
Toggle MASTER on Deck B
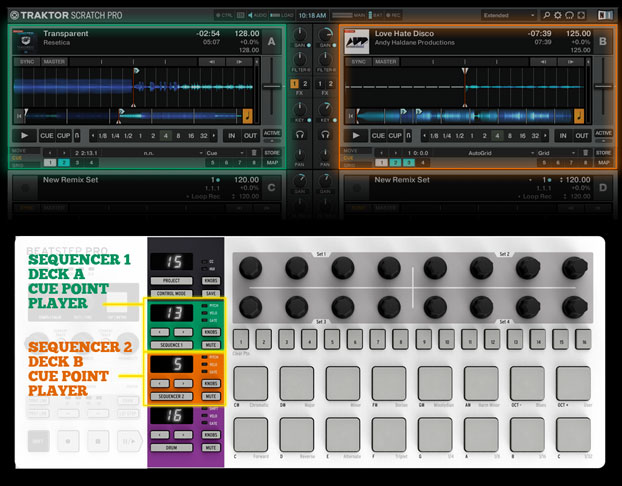[x=386, y=61]
